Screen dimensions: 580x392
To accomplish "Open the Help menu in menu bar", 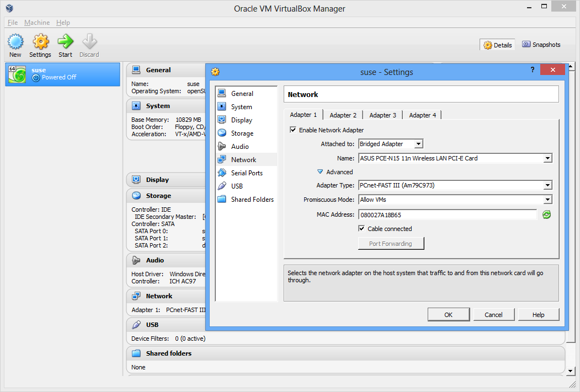I will pos(63,23).
